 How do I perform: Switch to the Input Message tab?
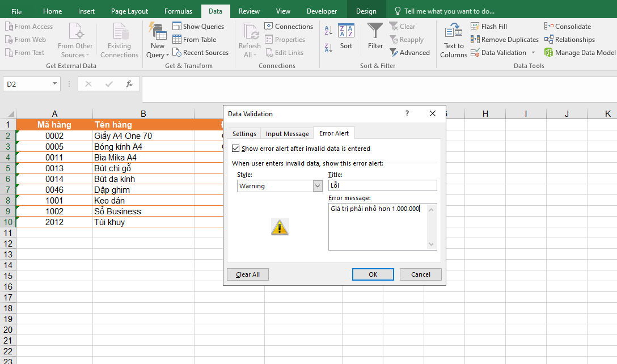click(287, 134)
